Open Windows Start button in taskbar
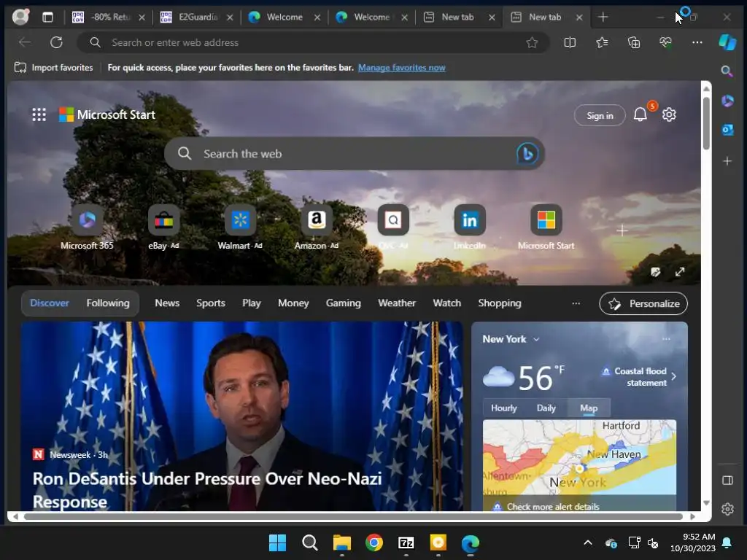Viewport: 747px width, 560px height. point(277,542)
